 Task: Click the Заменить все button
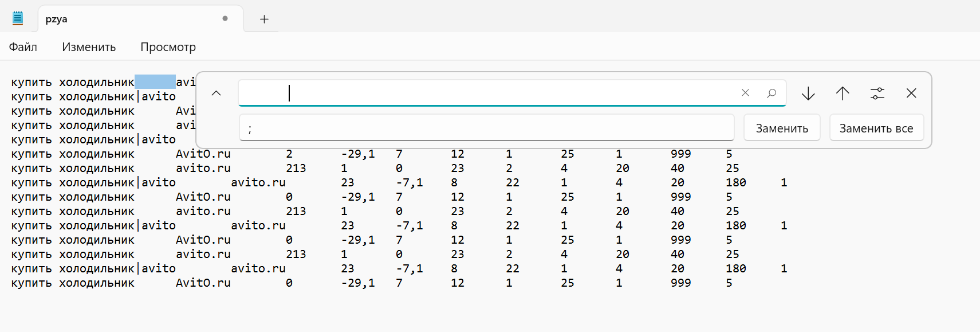tap(876, 128)
